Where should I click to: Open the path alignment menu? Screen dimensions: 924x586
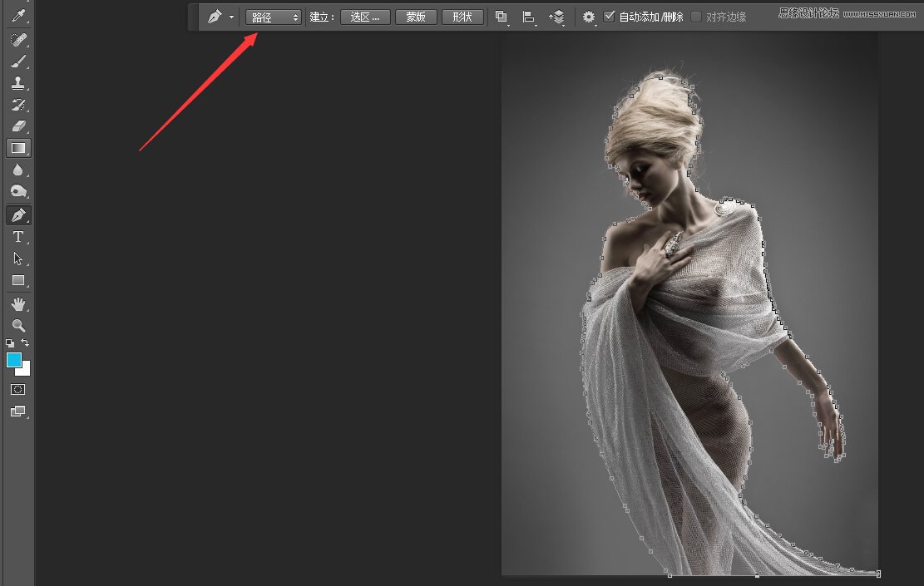[x=529, y=17]
